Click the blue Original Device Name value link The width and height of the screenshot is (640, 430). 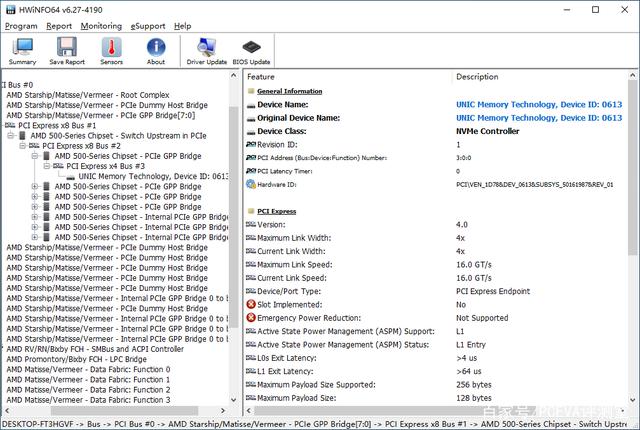(x=539, y=118)
